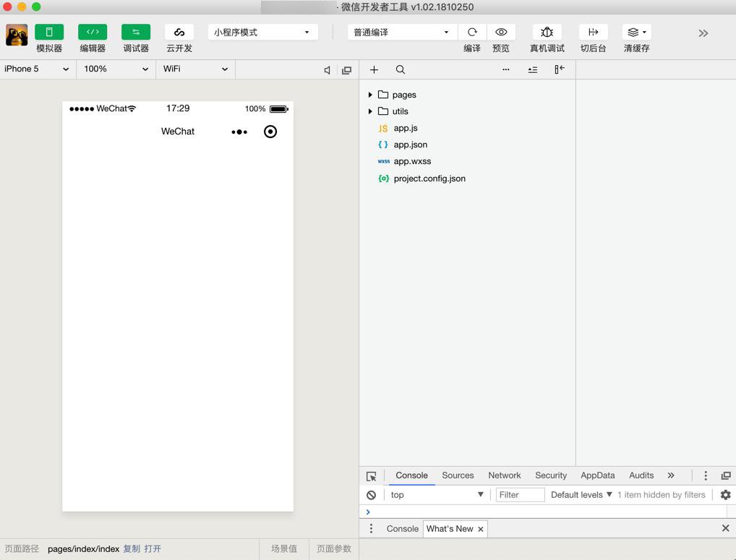Open the 100% zoom dropdown
Viewport: 736px width, 560px height.
point(116,69)
